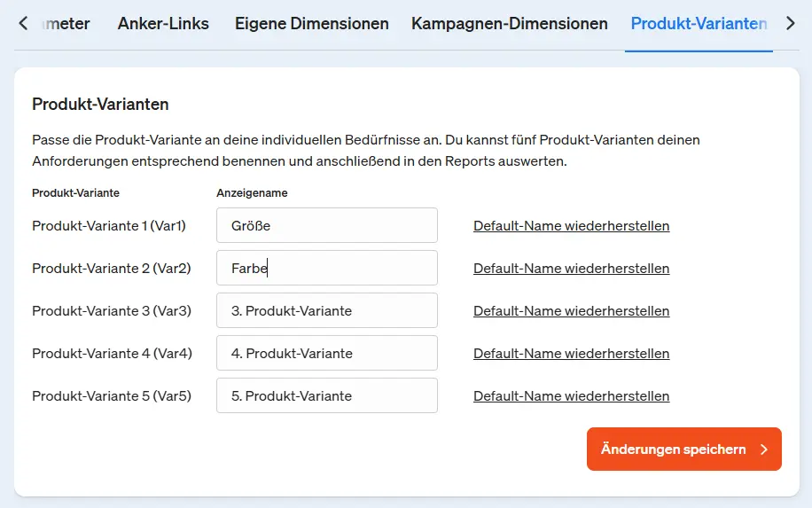
Task: Click the arrow icon on the save button
Action: pyautogui.click(x=764, y=449)
